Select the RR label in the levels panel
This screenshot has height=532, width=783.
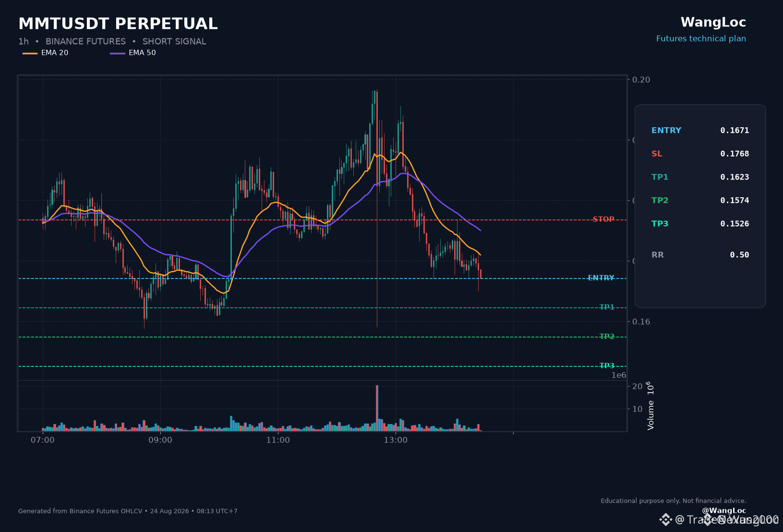tap(658, 255)
